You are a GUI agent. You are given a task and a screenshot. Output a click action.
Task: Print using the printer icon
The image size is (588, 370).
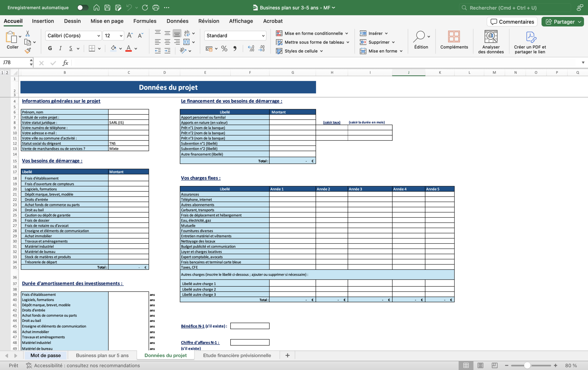coord(156,8)
